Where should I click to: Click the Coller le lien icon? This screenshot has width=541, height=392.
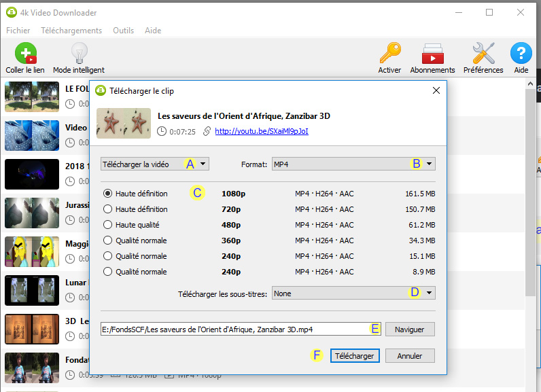(26, 54)
